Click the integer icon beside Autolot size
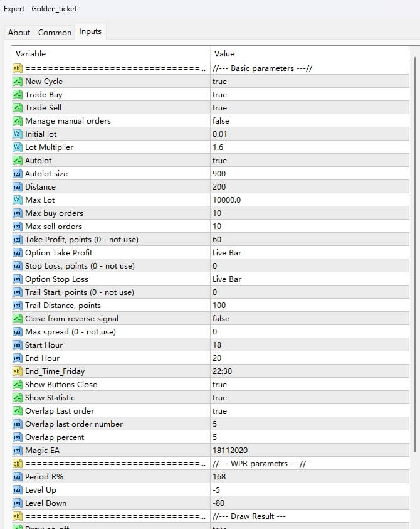Image resolution: width=420 pixels, height=529 pixels. pyautogui.click(x=17, y=173)
